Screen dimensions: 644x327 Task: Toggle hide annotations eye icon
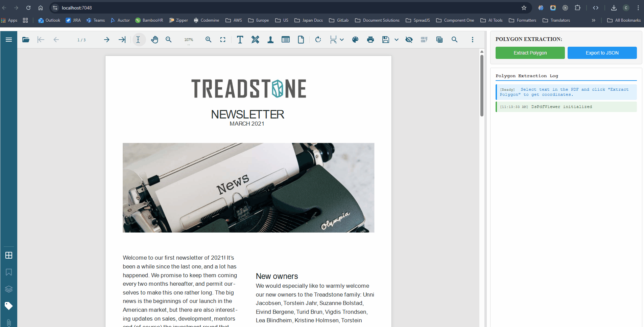[409, 40]
